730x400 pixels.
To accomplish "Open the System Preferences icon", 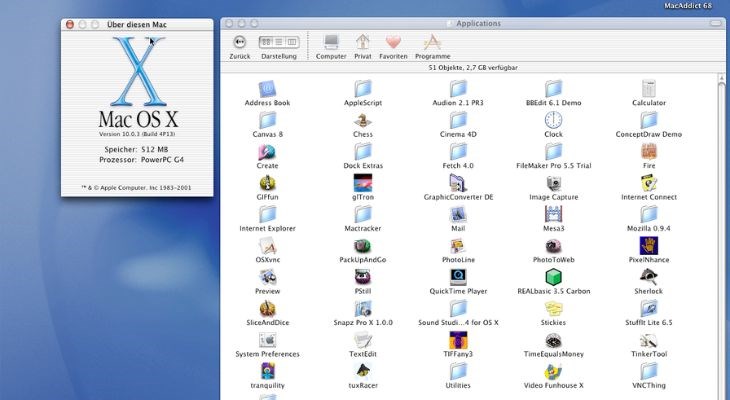I will point(267,340).
